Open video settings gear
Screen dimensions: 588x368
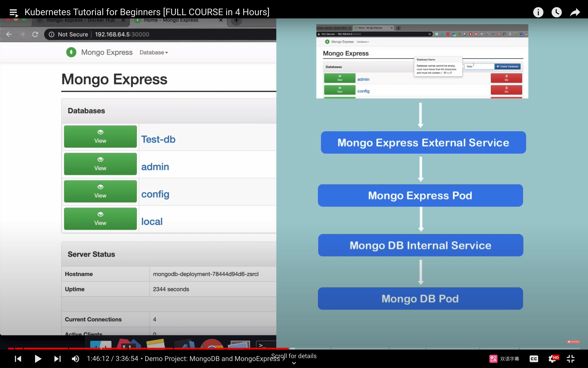(x=552, y=359)
